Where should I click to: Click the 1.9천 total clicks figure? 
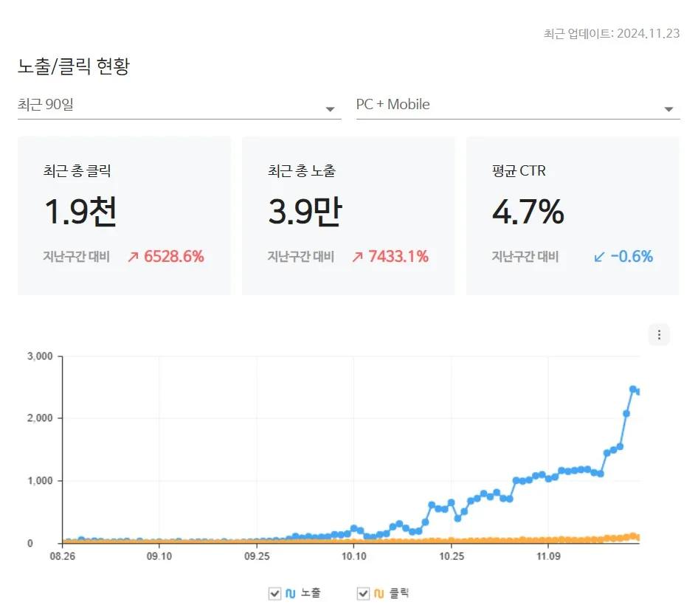click(83, 212)
